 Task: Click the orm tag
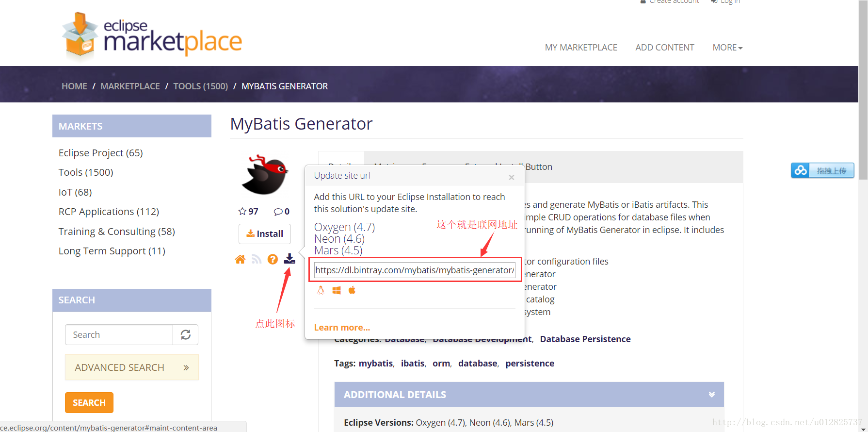pyautogui.click(x=441, y=363)
